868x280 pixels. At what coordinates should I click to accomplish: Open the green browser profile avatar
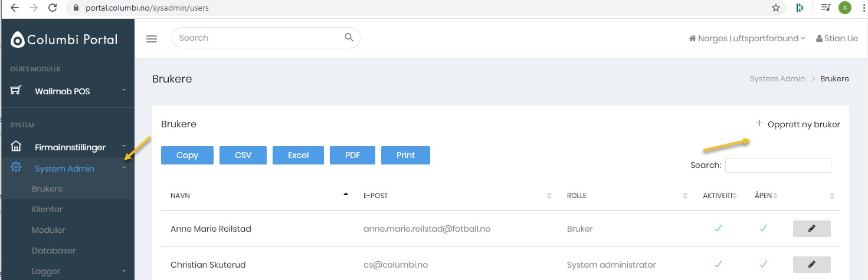tap(845, 8)
